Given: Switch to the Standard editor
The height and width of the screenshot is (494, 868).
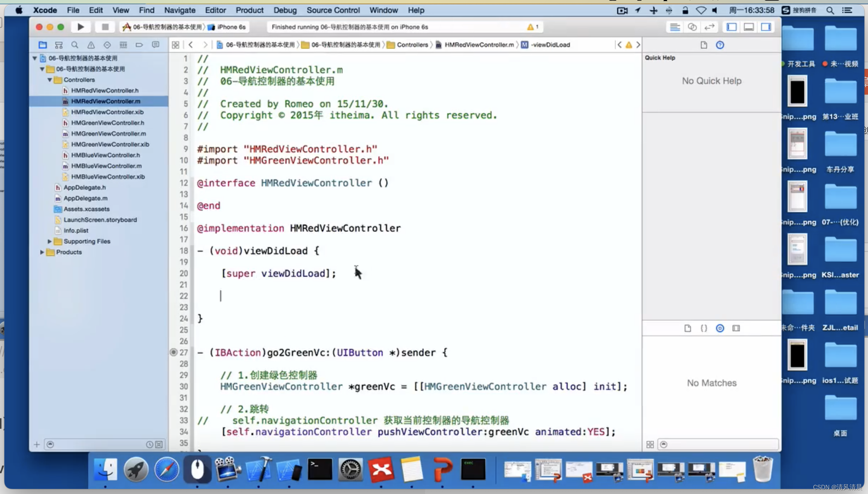Looking at the screenshot, I should (x=675, y=27).
